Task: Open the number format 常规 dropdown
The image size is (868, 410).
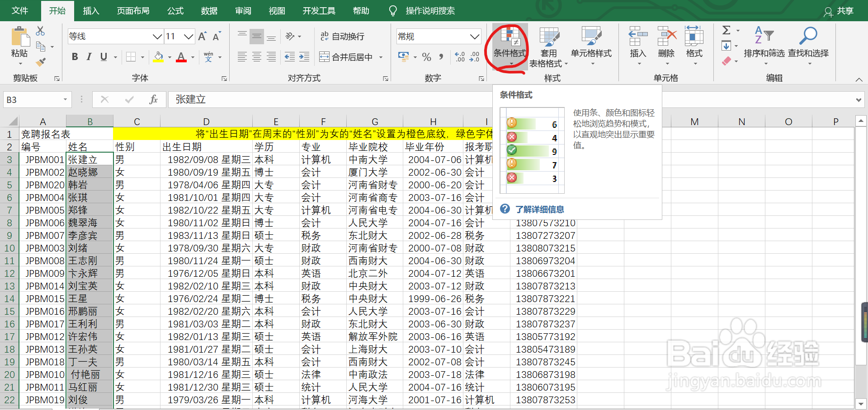Action: click(474, 36)
